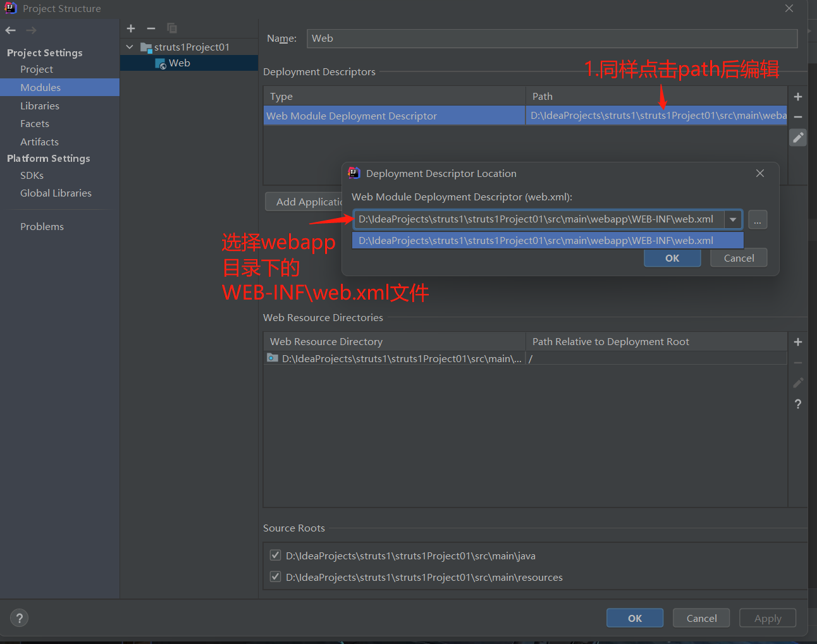Viewport: 817px width, 644px height.
Task: Open the browse ellipsis in Deployment Descriptor dialog
Action: (x=757, y=219)
